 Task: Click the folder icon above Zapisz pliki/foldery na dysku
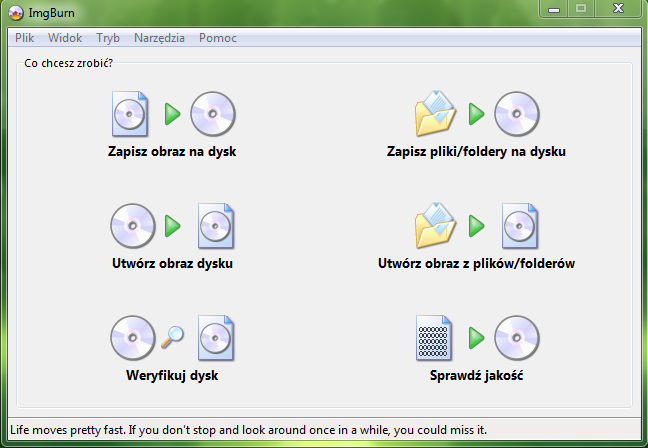tap(435, 114)
